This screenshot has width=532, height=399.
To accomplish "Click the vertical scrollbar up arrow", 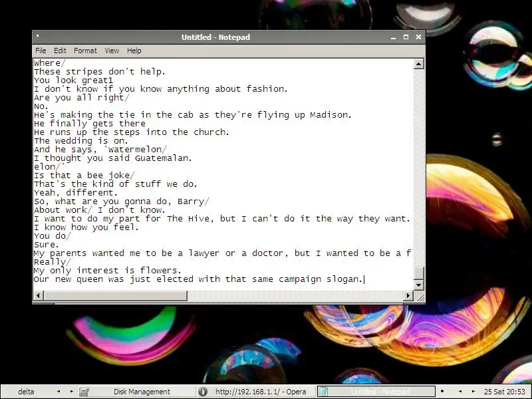I will coord(419,64).
